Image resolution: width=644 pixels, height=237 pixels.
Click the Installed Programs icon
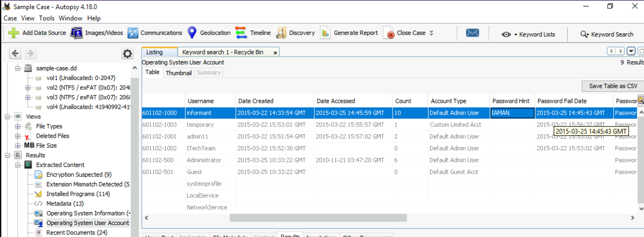38,194
